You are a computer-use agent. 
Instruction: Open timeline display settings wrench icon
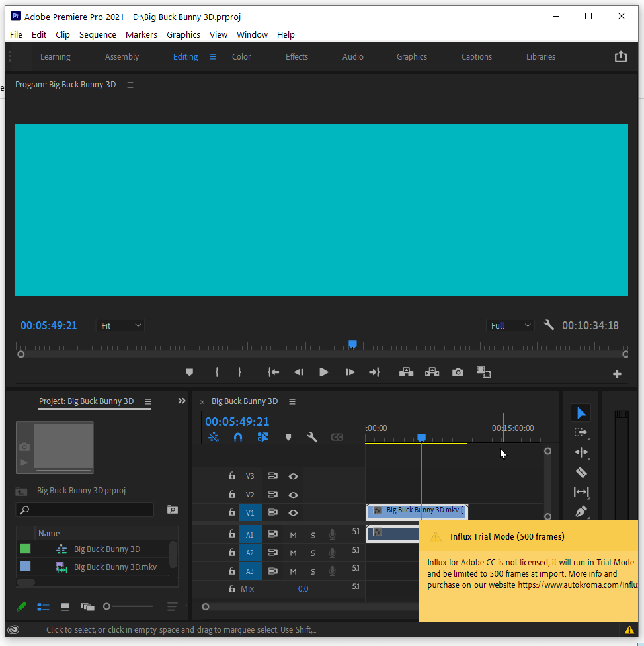(312, 437)
